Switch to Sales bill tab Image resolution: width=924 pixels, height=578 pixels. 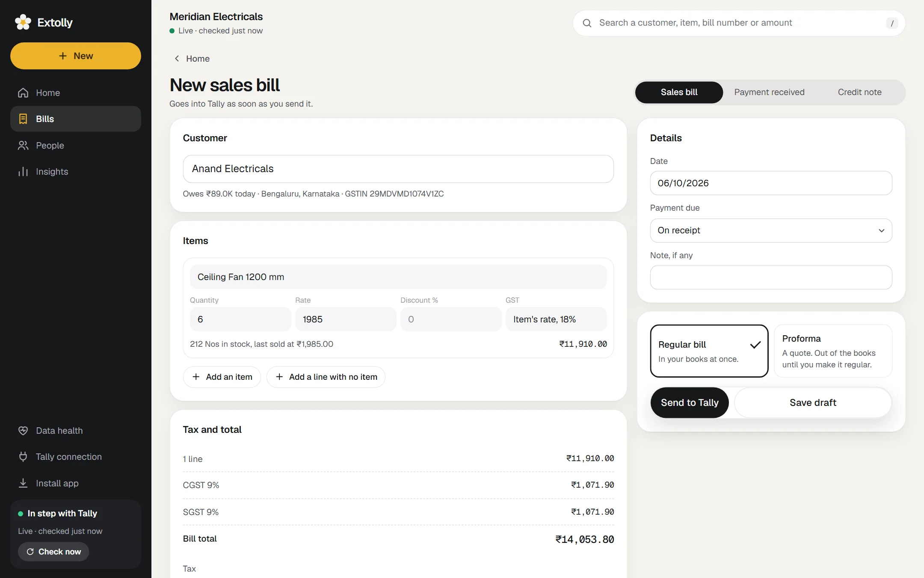[679, 92]
